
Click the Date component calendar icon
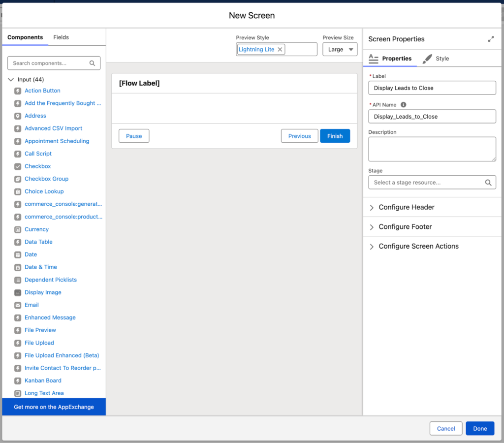[18, 255]
